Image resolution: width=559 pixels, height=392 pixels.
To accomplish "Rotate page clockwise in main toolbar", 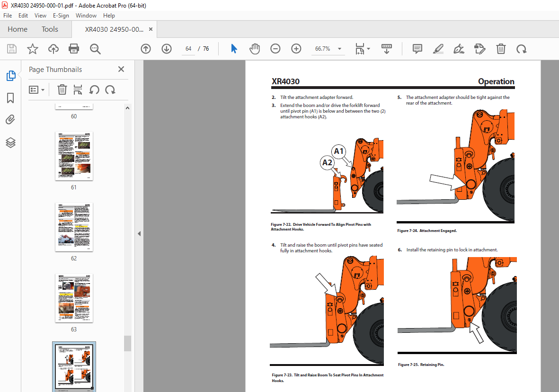I will tap(522, 49).
